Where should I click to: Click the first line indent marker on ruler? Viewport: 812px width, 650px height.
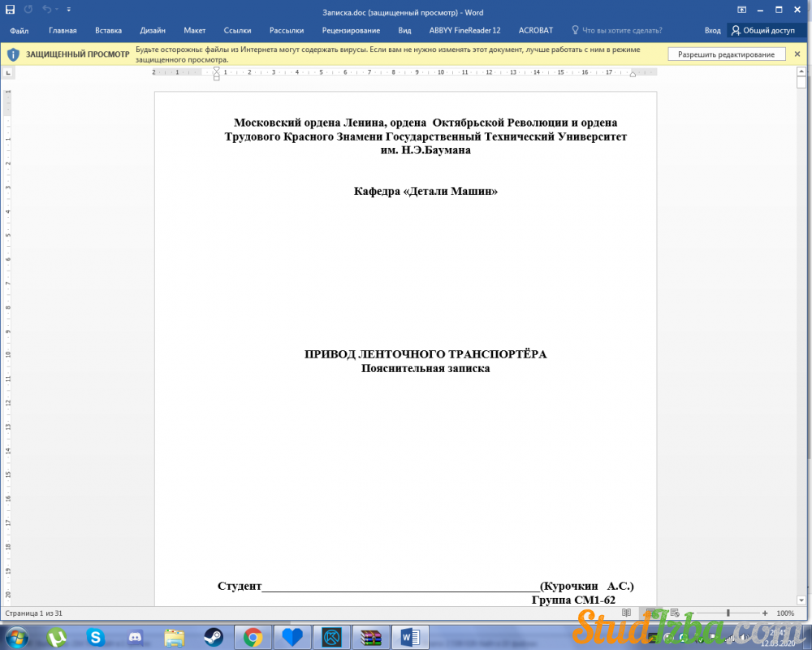click(x=217, y=69)
